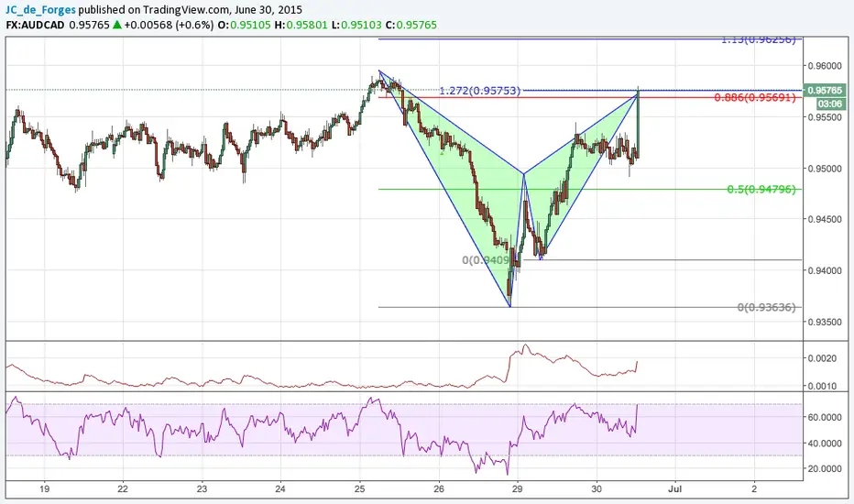Click the 0.5(0.94796) green level label

[x=761, y=189]
